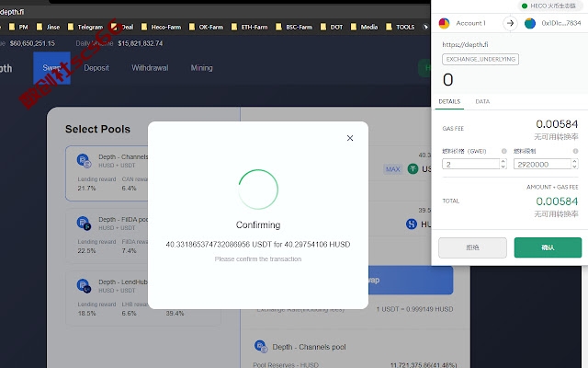Click the gas limit input field
This screenshot has width=588, height=368.
tap(542, 164)
